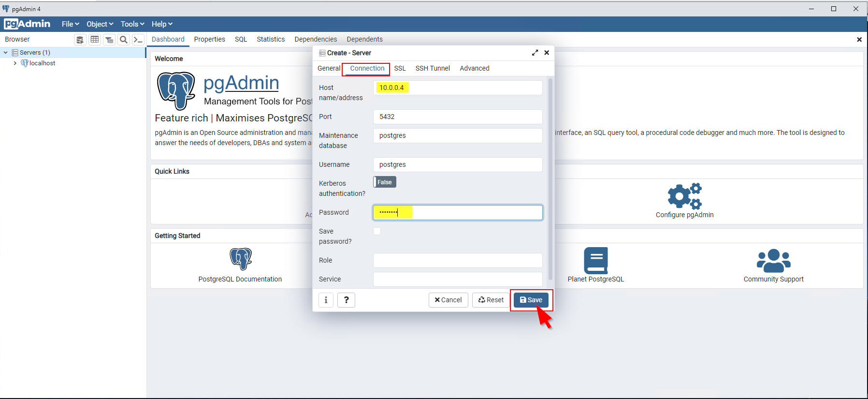Click the Username input field
Image resolution: width=868 pixels, height=399 pixels.
coord(458,164)
